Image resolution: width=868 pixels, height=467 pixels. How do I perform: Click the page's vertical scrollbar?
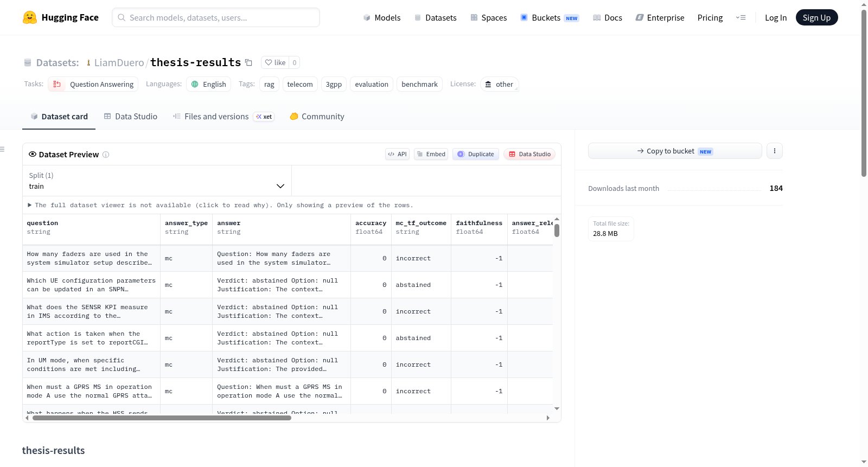point(864,92)
